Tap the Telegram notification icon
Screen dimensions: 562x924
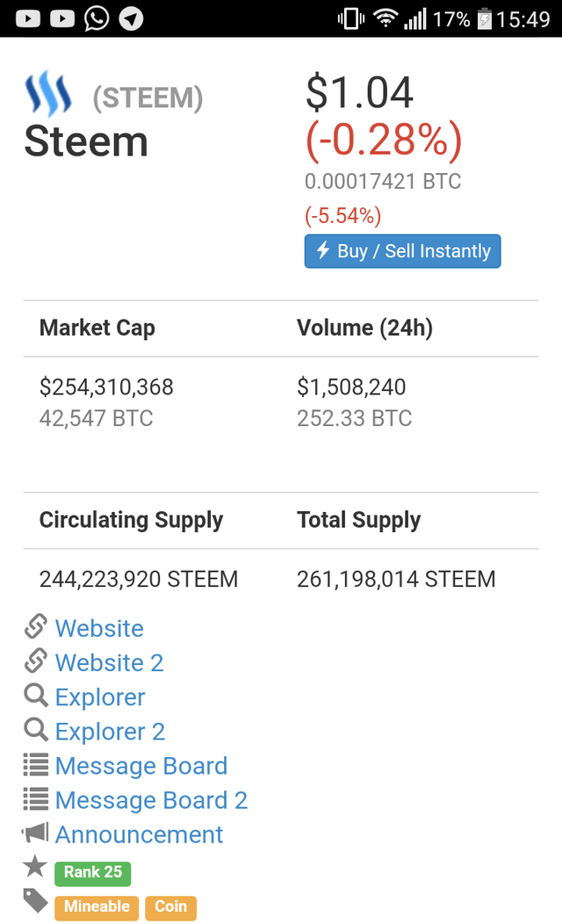[x=131, y=18]
